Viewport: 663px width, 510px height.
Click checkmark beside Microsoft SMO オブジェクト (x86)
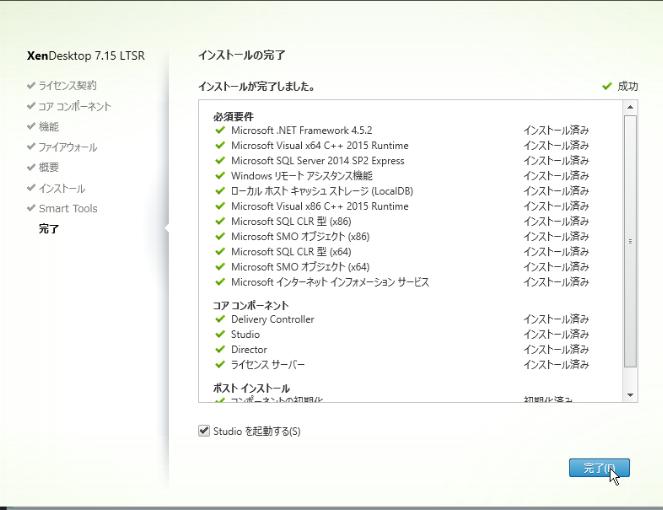coord(220,236)
